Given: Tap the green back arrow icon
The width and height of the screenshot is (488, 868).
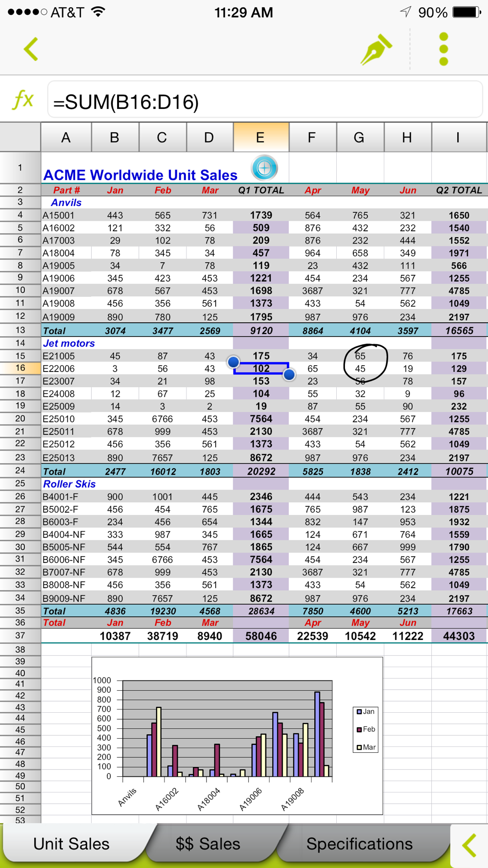Looking at the screenshot, I should pyautogui.click(x=31, y=49).
